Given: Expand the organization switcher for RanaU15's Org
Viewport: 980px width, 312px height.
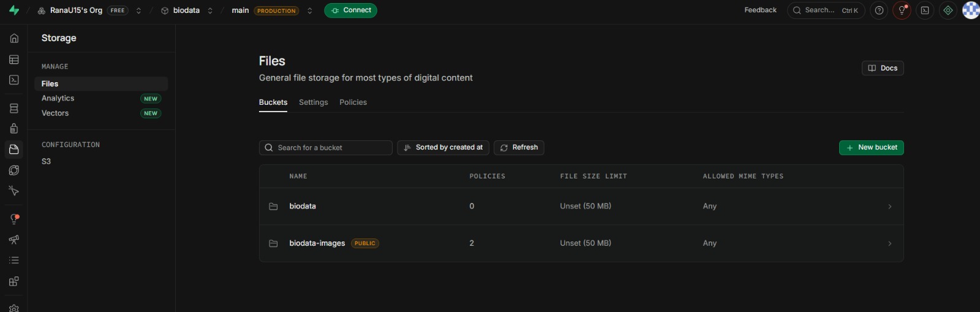Looking at the screenshot, I should [x=138, y=10].
